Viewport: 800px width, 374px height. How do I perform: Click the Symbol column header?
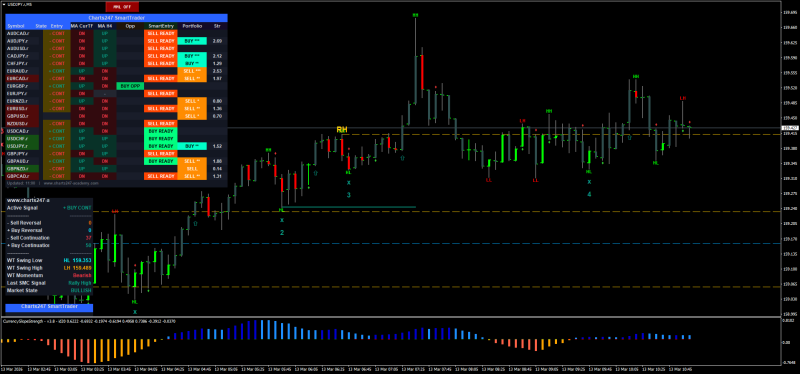point(16,26)
